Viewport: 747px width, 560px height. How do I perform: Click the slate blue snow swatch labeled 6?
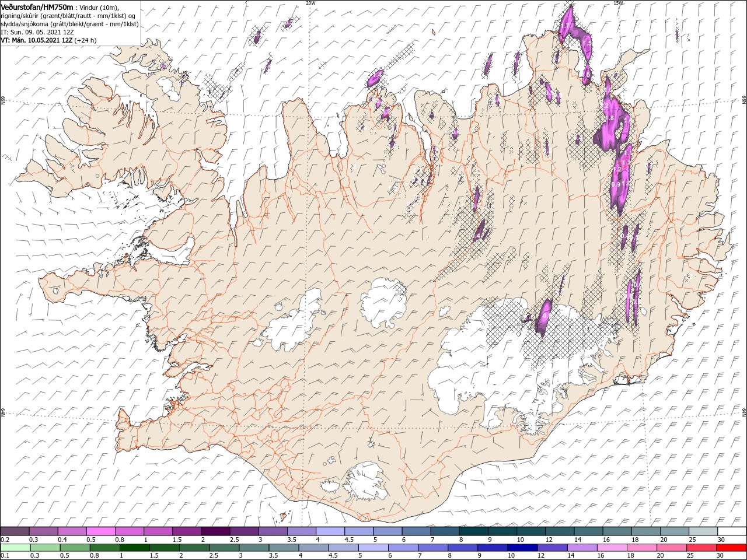(x=416, y=531)
